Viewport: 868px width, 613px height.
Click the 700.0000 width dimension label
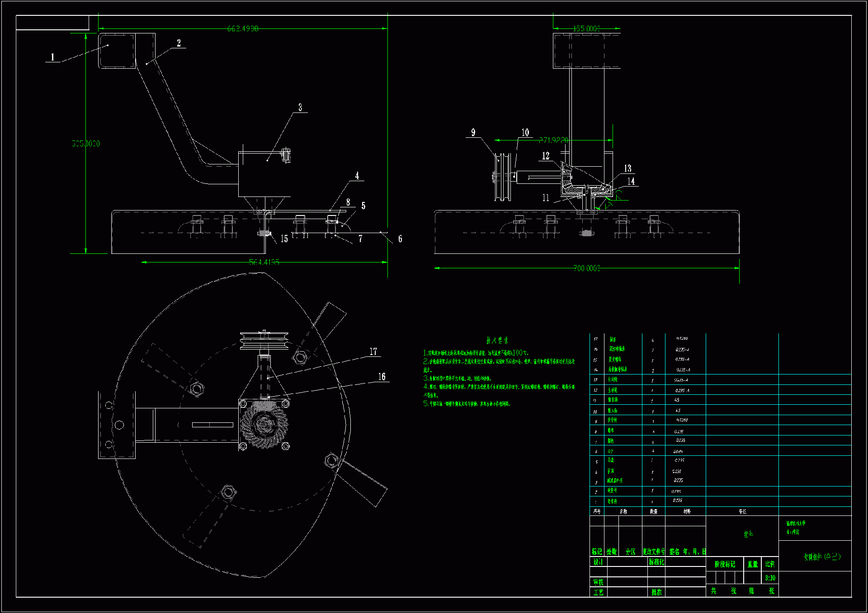[587, 268]
